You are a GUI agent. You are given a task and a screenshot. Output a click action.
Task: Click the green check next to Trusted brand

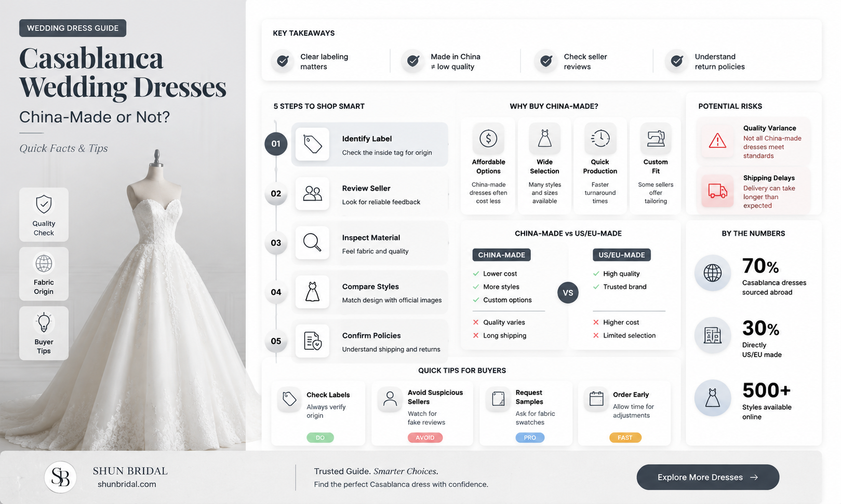click(596, 287)
